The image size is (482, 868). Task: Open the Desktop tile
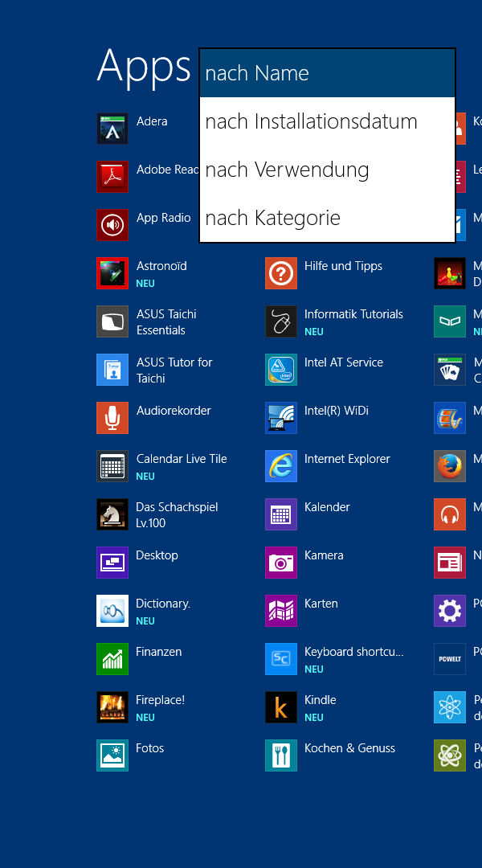pyautogui.click(x=112, y=563)
